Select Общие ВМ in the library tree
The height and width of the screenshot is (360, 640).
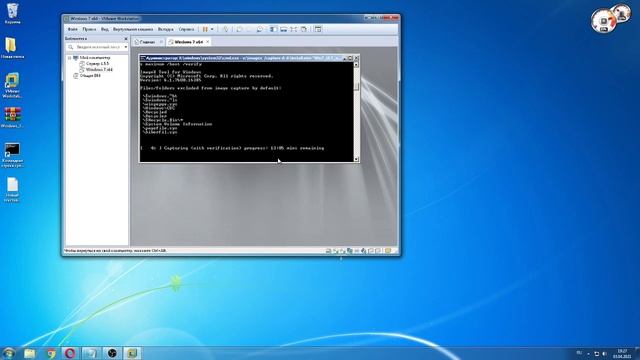pos(90,76)
